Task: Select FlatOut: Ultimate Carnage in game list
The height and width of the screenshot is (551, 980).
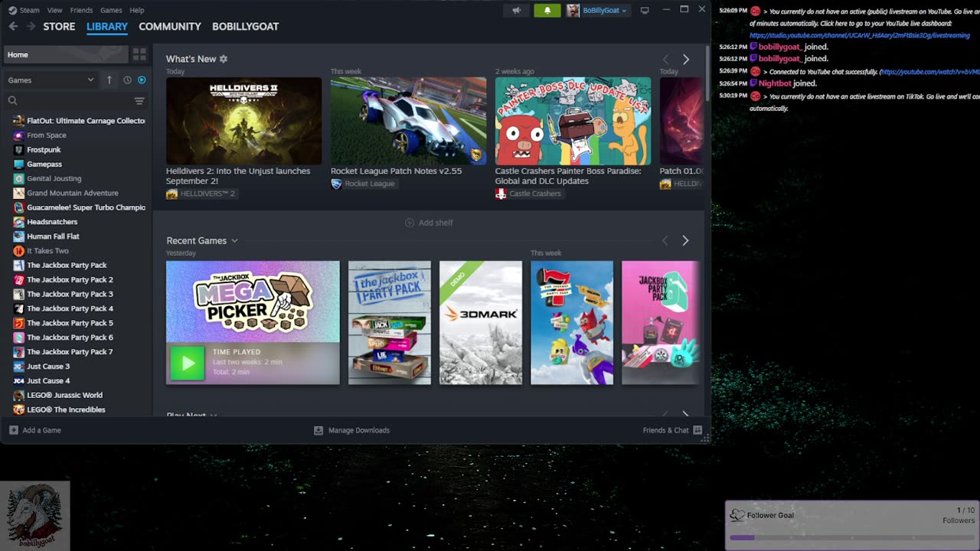Action: click(x=79, y=120)
